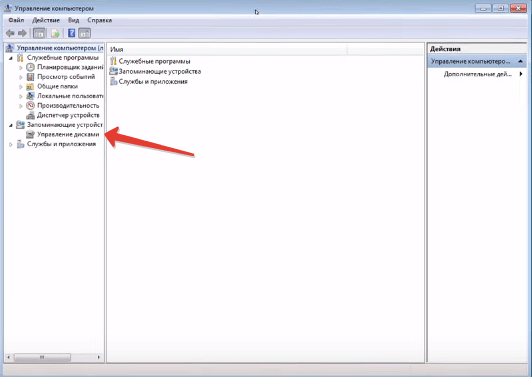
Task: Toggle the show/hide console tree icon
Action: point(39,33)
